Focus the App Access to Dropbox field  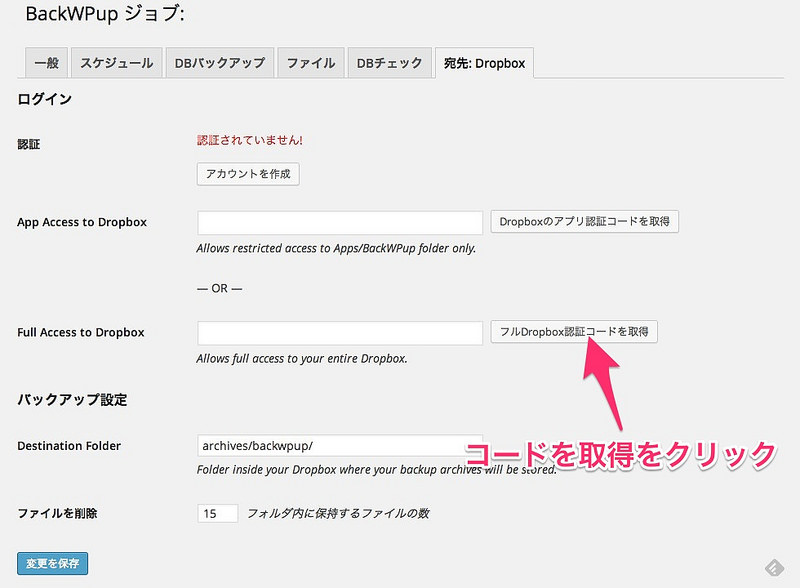(340, 223)
